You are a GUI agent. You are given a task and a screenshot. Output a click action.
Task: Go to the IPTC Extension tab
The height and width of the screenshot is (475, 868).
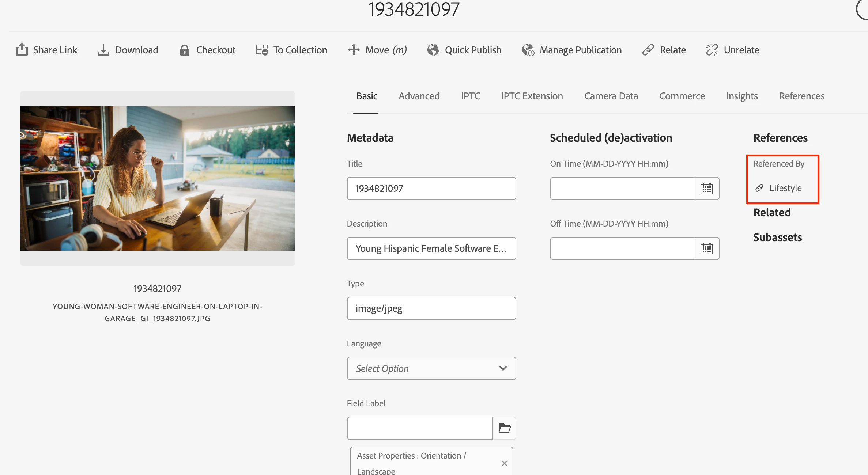point(532,96)
